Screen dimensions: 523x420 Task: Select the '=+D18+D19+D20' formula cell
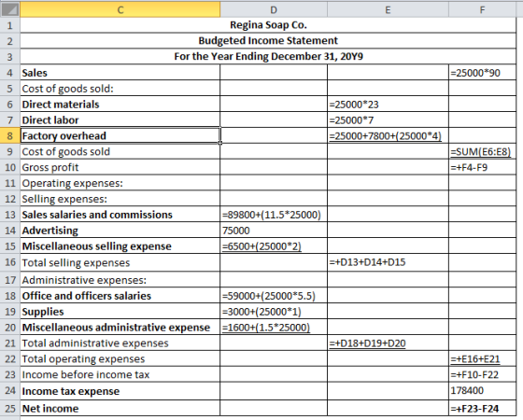tap(388, 343)
